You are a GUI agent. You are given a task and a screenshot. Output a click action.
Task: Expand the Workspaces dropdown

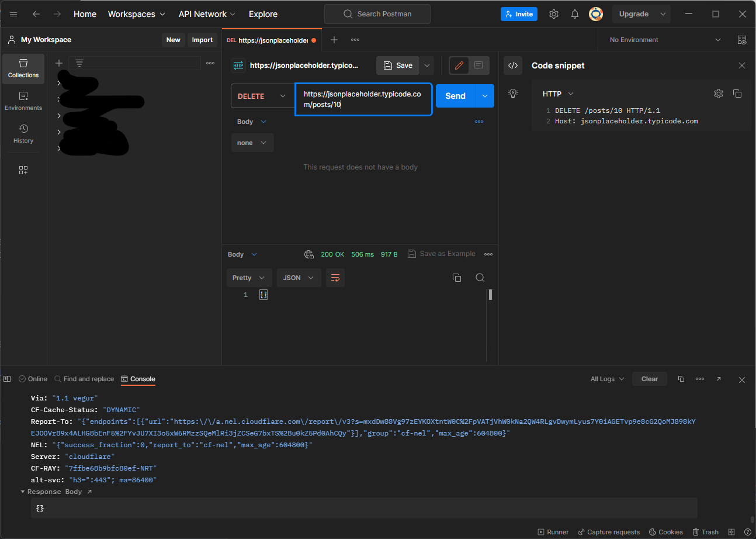click(x=137, y=14)
